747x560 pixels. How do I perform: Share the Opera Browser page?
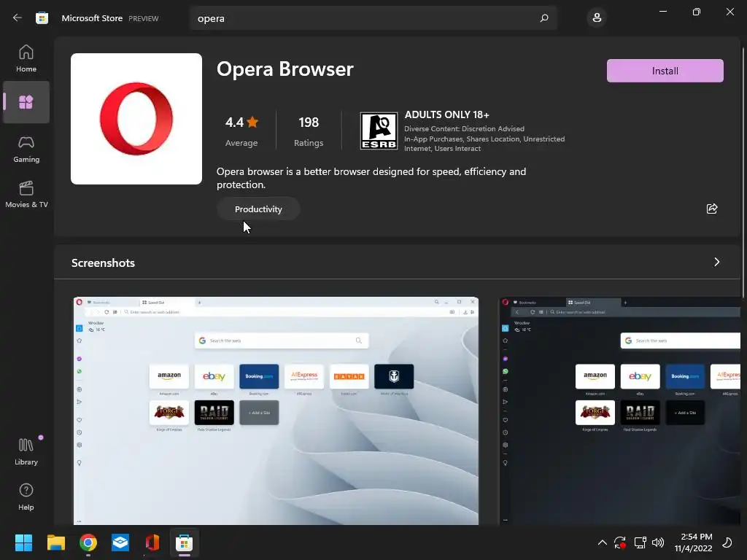[712, 209]
